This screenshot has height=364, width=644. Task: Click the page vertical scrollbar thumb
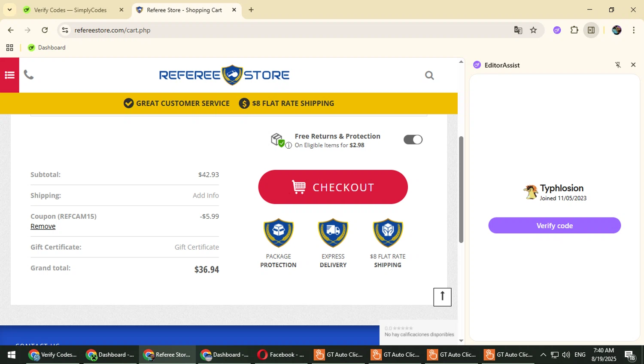(x=461, y=190)
